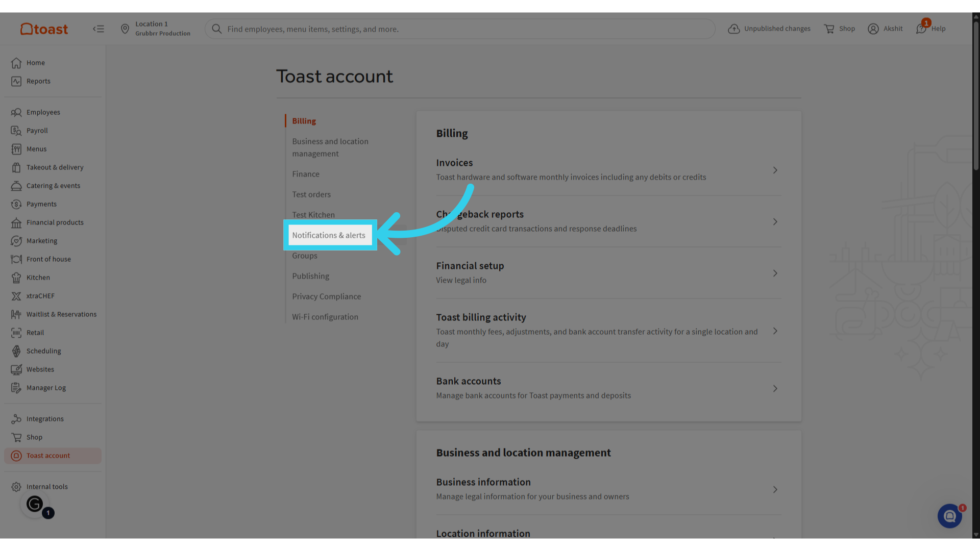Click the Kitchen chef hat icon
980x551 pixels.
(x=16, y=278)
